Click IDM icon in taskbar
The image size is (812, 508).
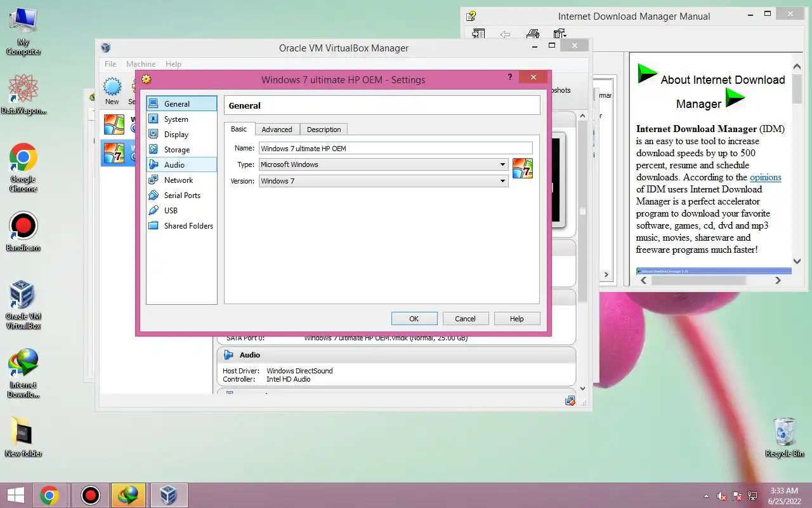[128, 495]
